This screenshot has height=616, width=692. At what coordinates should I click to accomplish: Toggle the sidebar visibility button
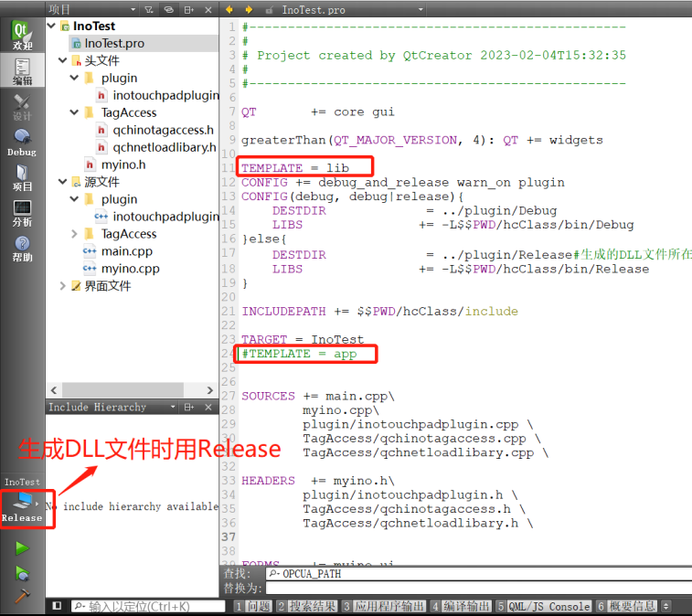57,606
